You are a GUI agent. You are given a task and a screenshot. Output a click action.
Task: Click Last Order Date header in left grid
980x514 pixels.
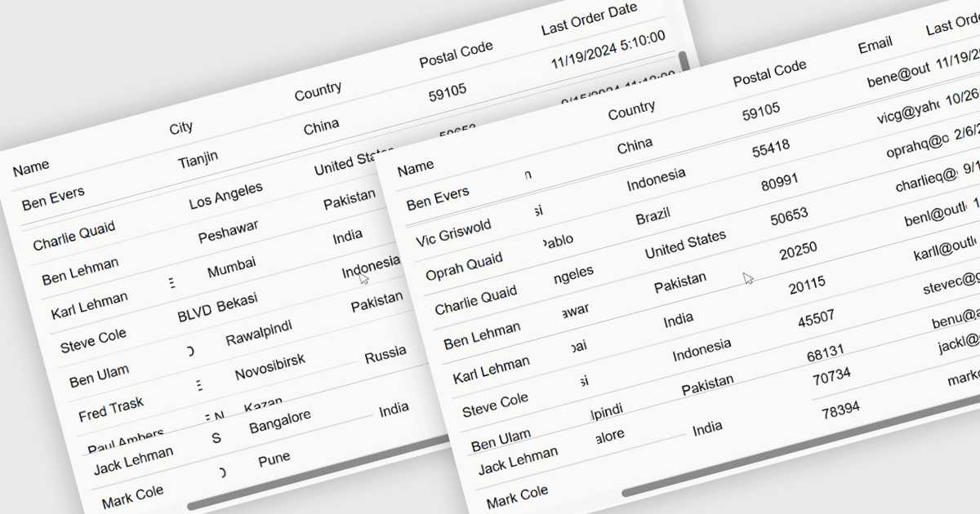point(591,18)
